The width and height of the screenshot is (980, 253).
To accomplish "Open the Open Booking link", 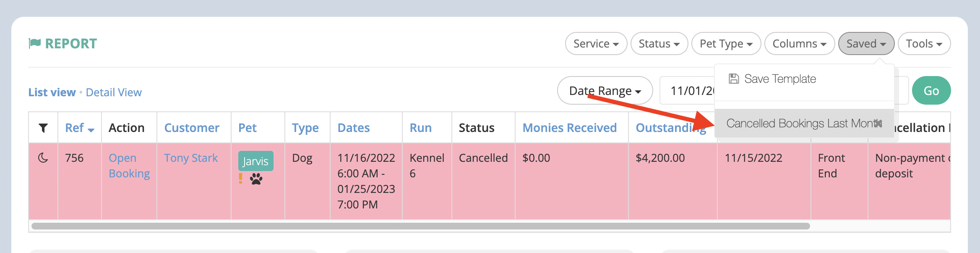I will point(129,166).
